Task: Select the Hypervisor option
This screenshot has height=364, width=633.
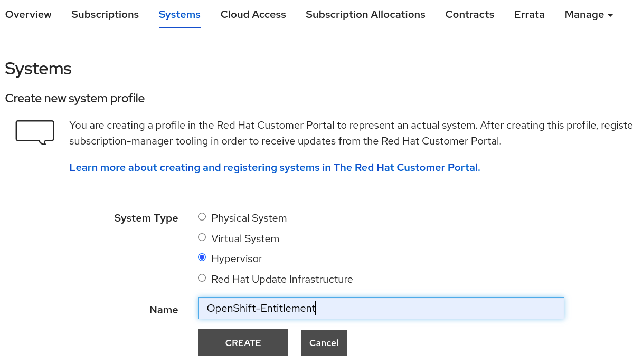Action: click(x=202, y=257)
